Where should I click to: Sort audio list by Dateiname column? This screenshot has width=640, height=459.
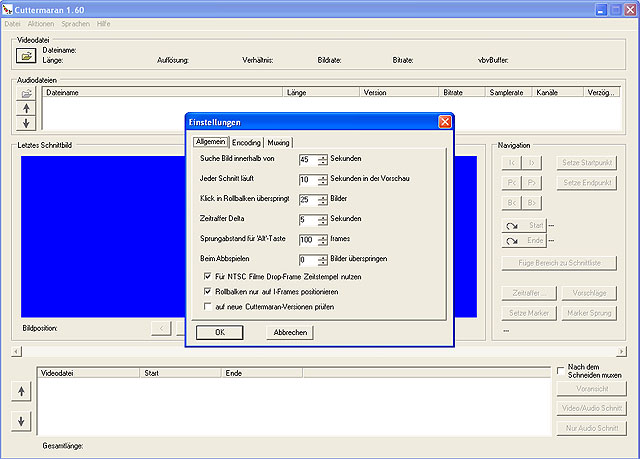point(162,92)
